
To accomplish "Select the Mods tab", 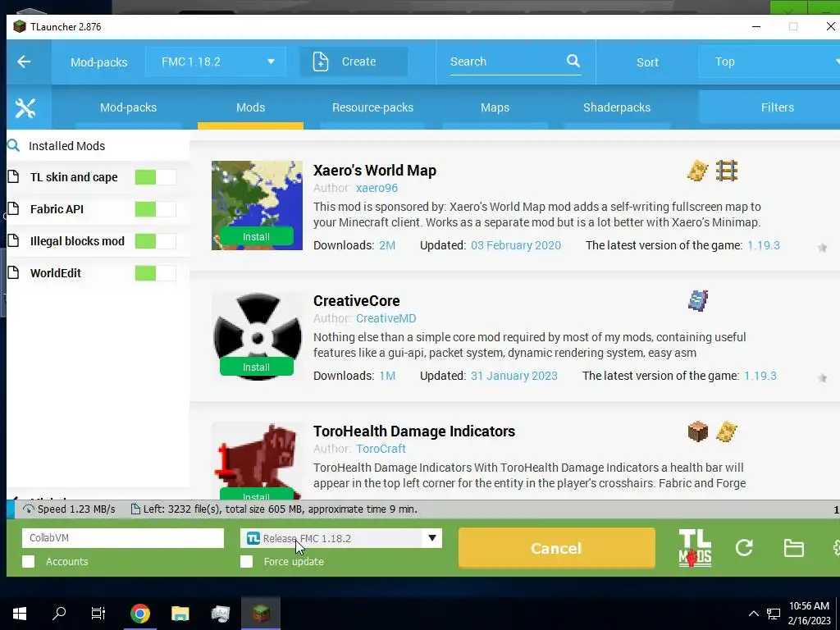I will [251, 107].
